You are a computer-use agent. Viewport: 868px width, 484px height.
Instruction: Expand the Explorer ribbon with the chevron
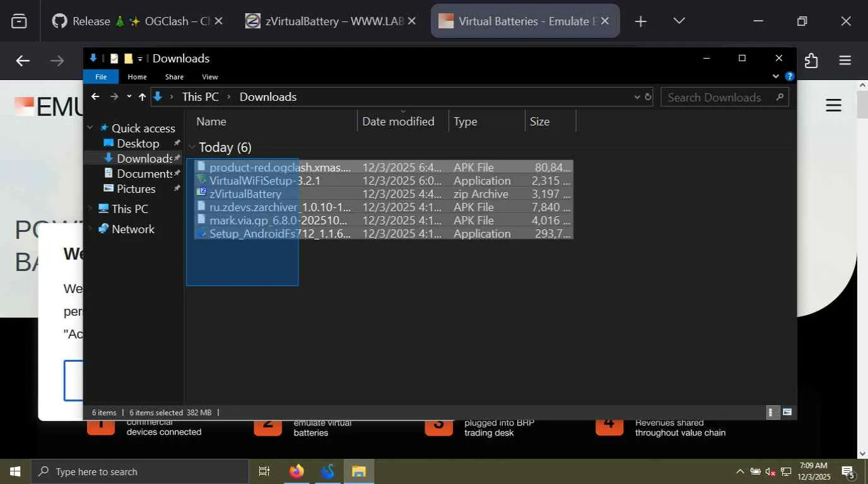pyautogui.click(x=776, y=76)
